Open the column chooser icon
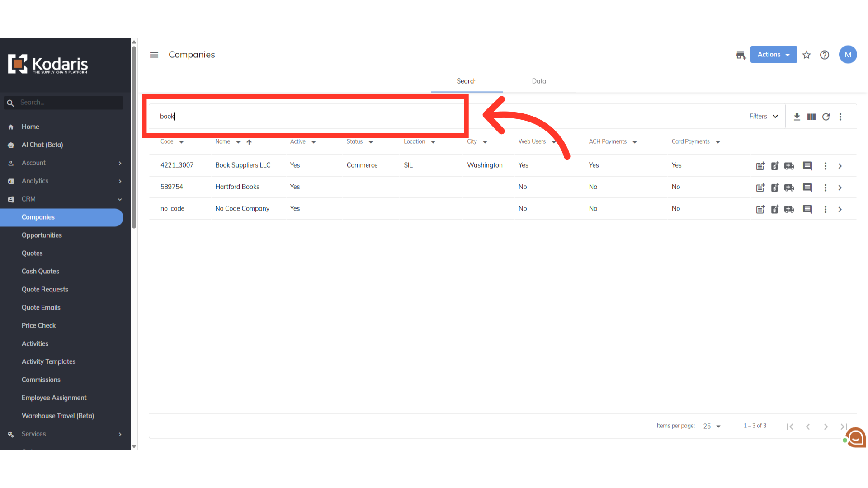This screenshot has height=488, width=868. (x=811, y=117)
